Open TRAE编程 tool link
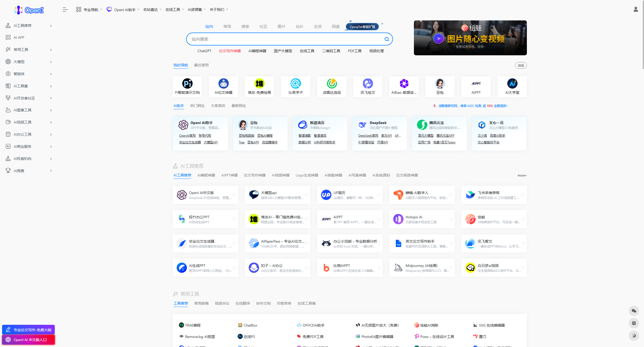Screen dimensions: 644x347 (190, 325)
